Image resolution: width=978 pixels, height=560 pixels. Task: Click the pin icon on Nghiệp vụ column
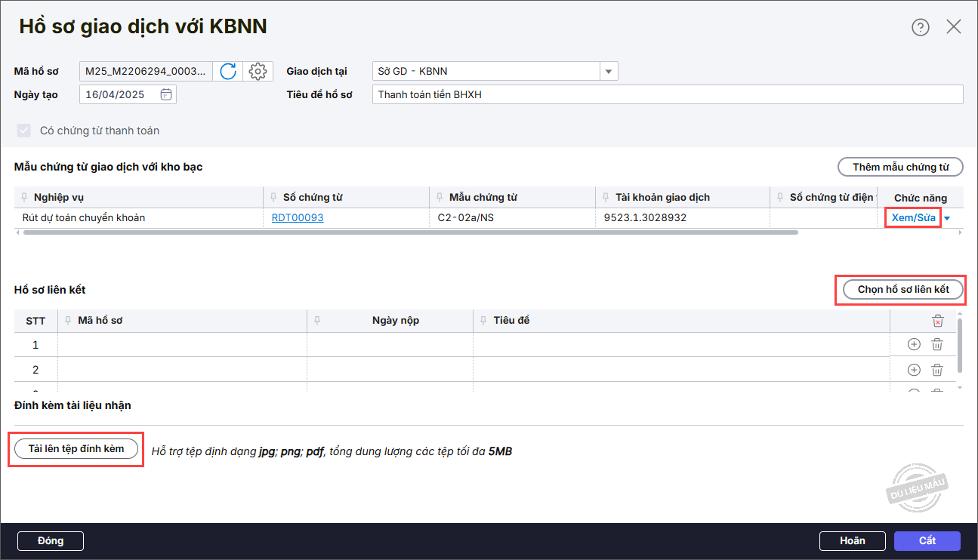pyautogui.click(x=26, y=198)
